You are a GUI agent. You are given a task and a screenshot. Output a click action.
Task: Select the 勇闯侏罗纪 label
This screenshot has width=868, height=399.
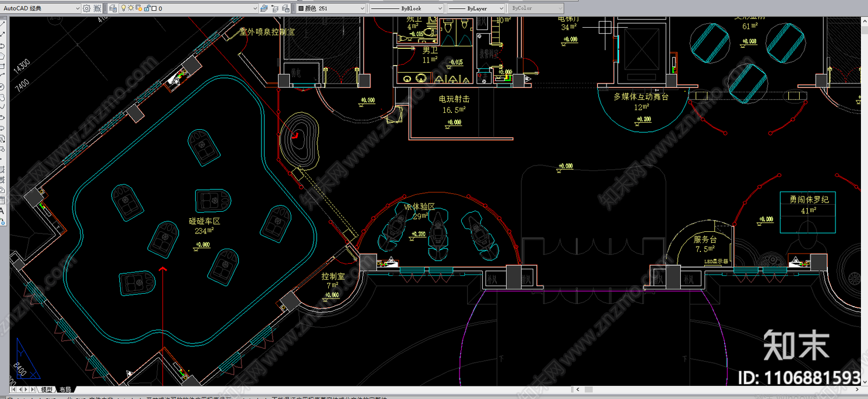(x=809, y=199)
